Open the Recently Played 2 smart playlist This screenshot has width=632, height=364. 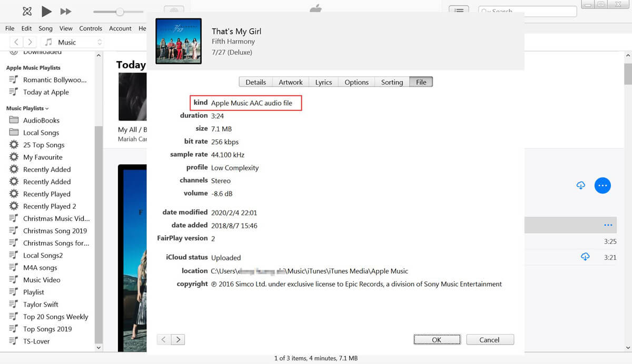pyautogui.click(x=49, y=206)
